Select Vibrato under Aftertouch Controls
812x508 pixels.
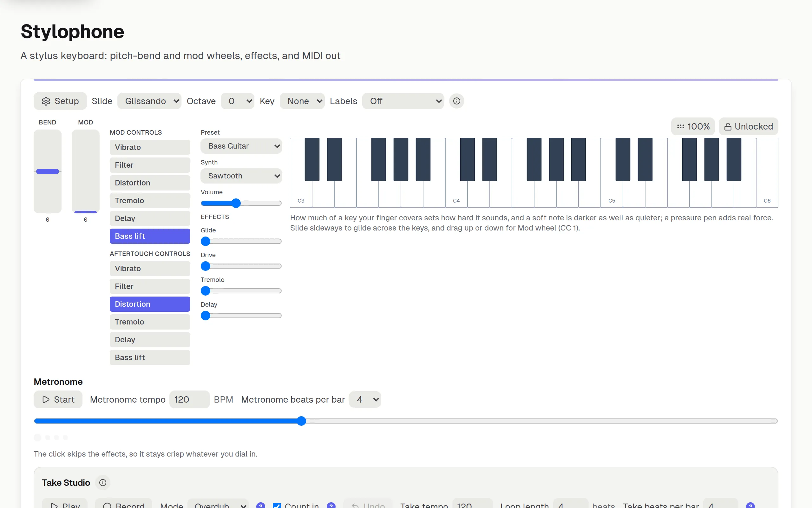pos(150,269)
